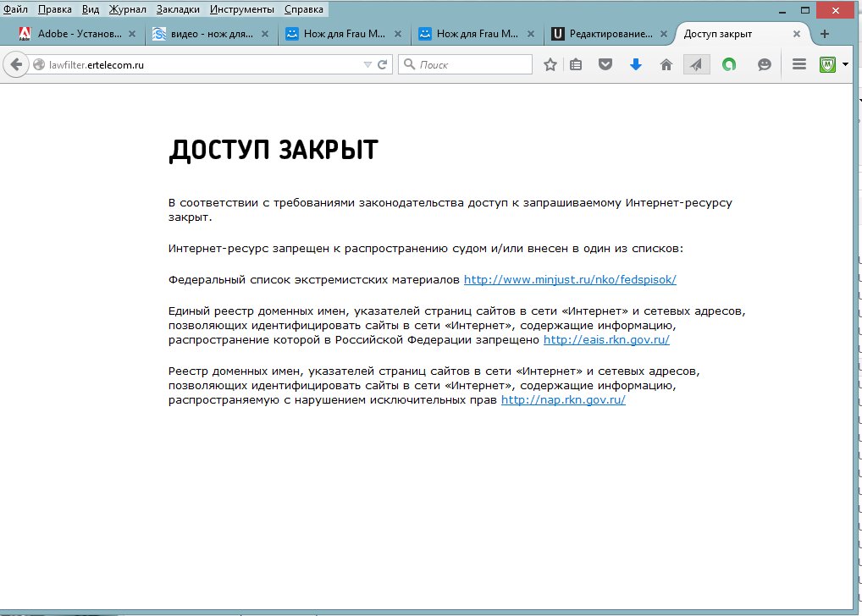Open the Инструменты menu
This screenshot has width=862, height=616.
pos(242,9)
